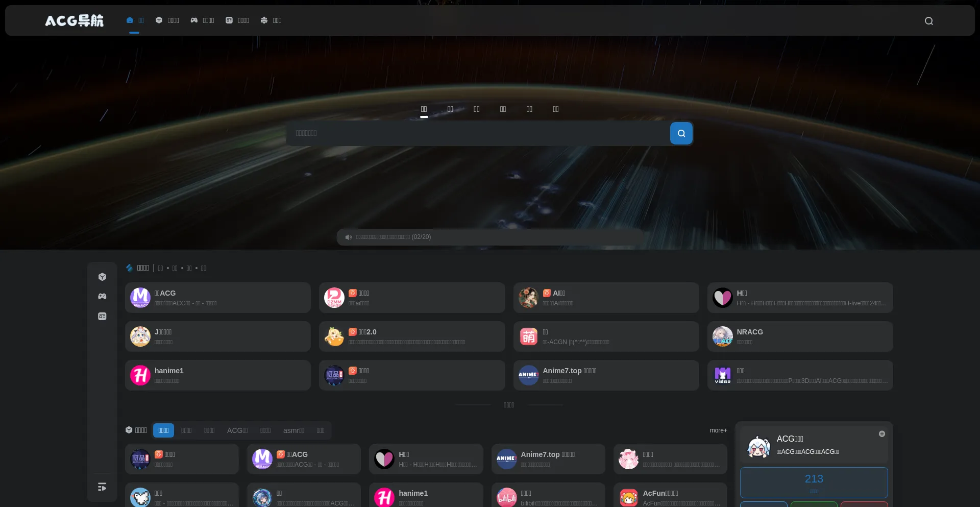980x507 pixels.
Task: Click the more+ link
Action: (718, 430)
